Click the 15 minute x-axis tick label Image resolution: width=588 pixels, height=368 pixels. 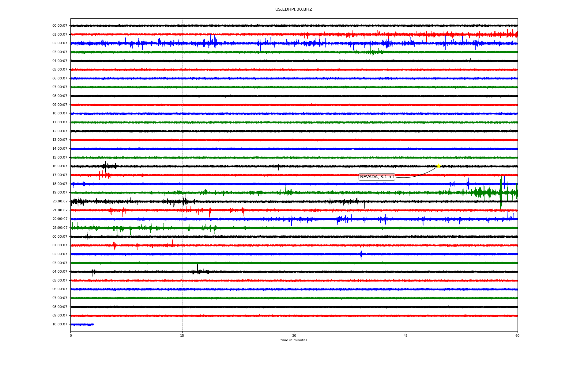182,335
